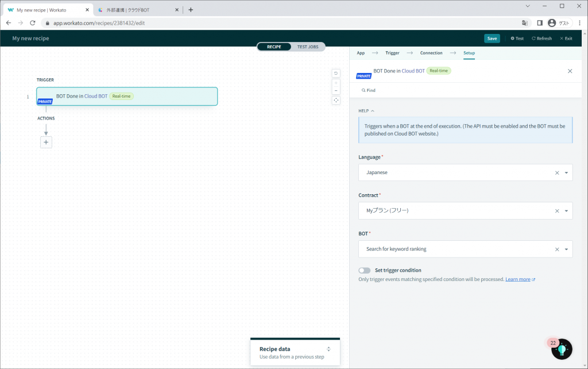
Task: Close the trigger setup panel
Action: 570,71
